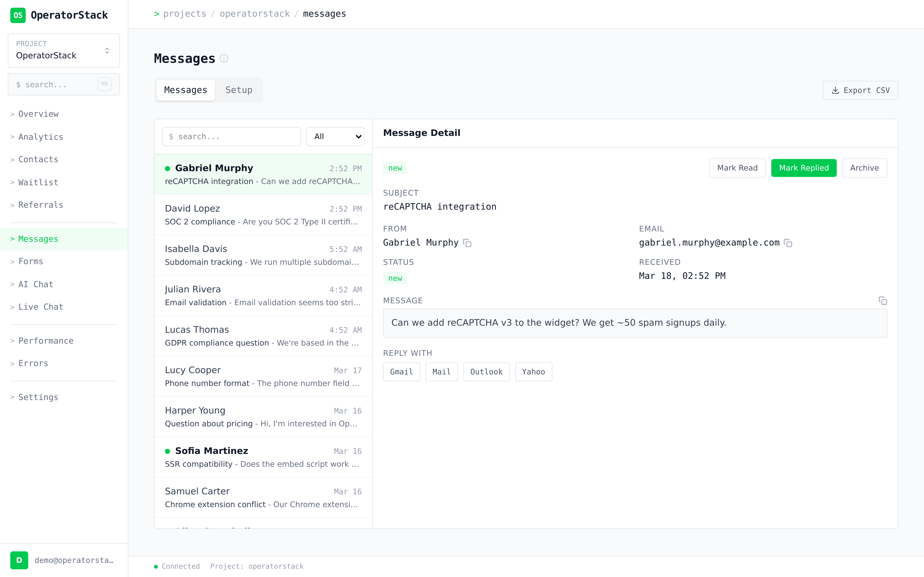This screenshot has height=577, width=924.
Task: Click the ⌘K shortcut badge in sidebar search
Action: [104, 84]
